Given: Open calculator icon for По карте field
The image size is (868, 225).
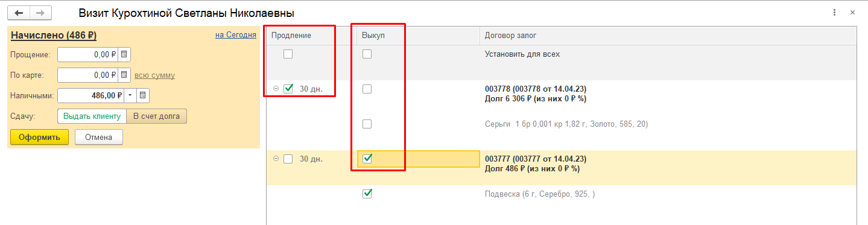Looking at the screenshot, I should pyautogui.click(x=124, y=75).
